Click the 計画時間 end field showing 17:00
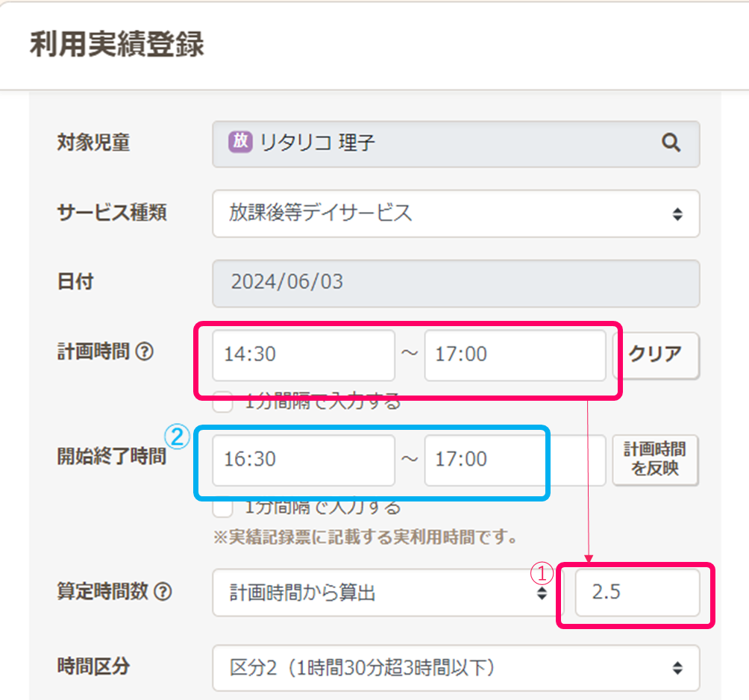Screen dimensions: 749x700 point(515,355)
